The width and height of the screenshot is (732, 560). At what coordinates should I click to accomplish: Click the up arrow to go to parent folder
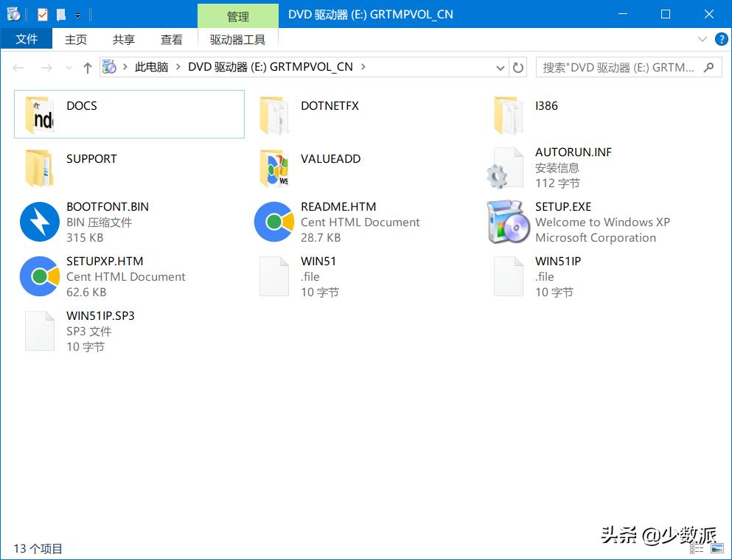[87, 66]
